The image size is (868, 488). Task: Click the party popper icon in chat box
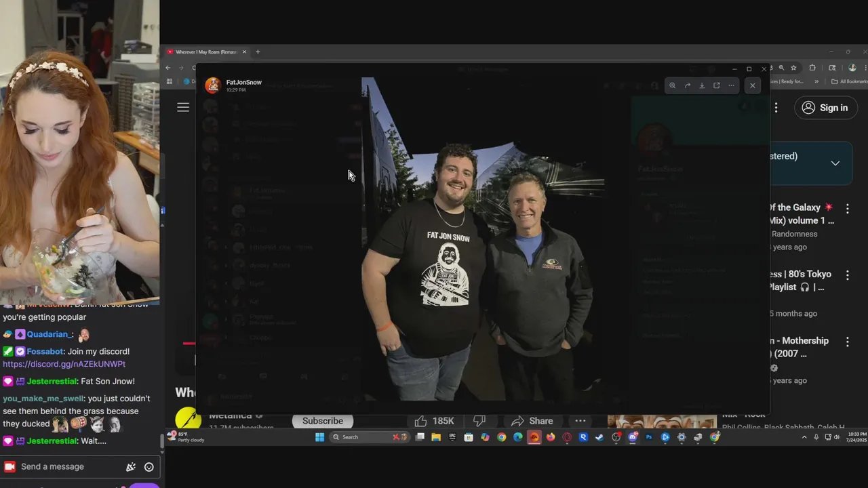(x=131, y=467)
